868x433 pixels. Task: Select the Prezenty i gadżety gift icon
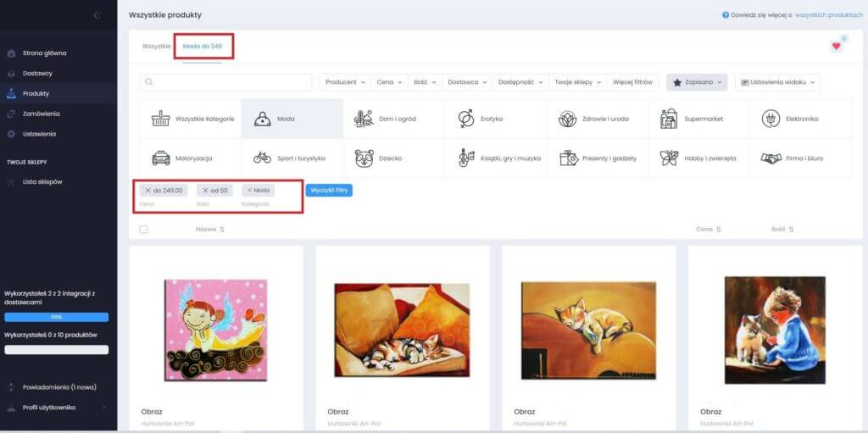click(569, 158)
